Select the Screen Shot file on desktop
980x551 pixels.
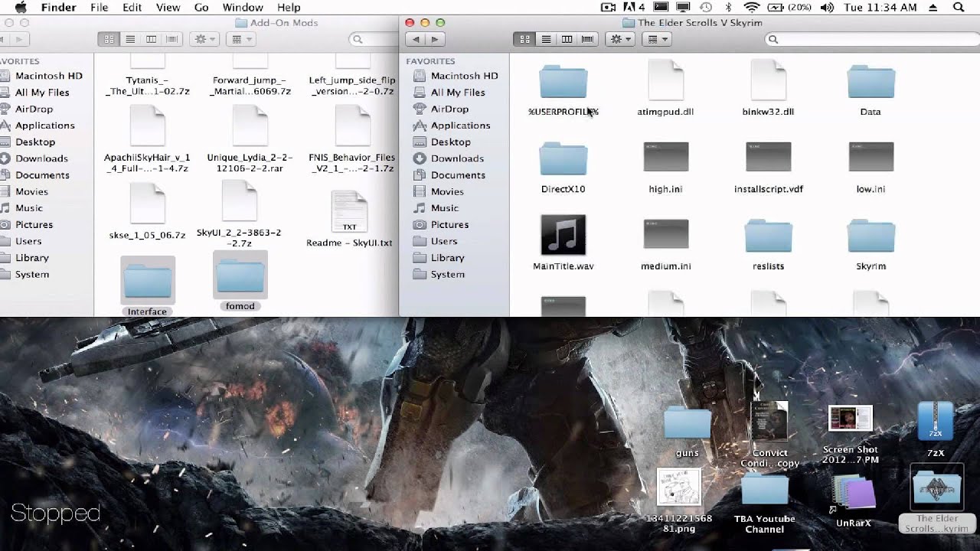point(850,419)
